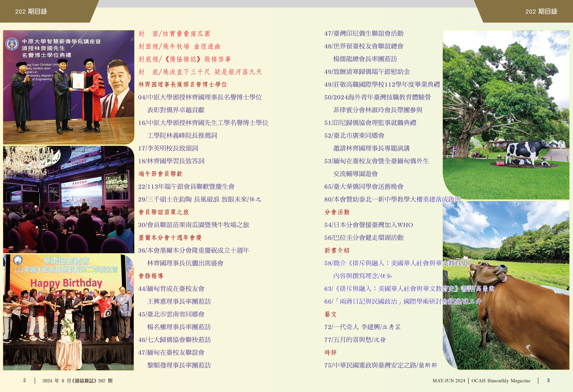Open entry 04 中原大學頒授林齊國理事長名譽博士學位

pos(200,97)
